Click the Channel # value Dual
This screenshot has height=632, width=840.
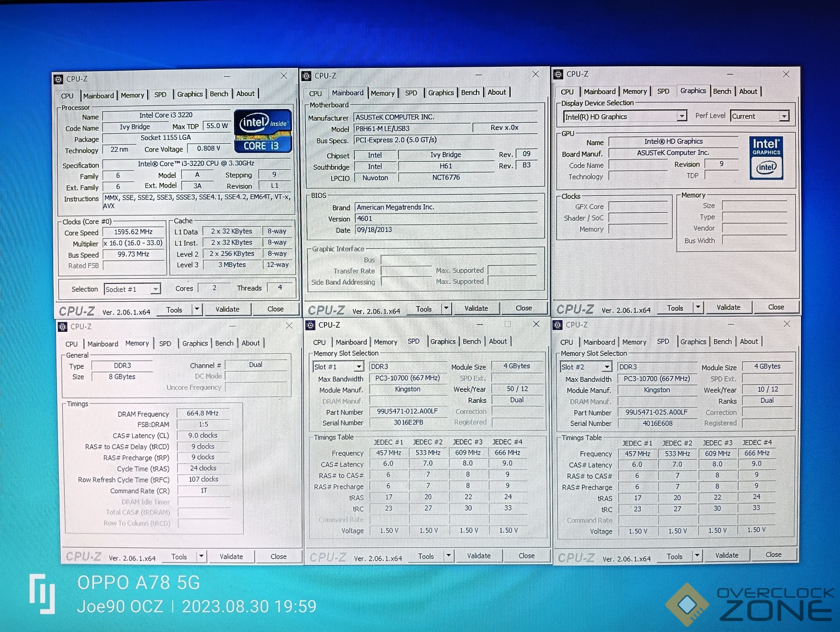[256, 364]
